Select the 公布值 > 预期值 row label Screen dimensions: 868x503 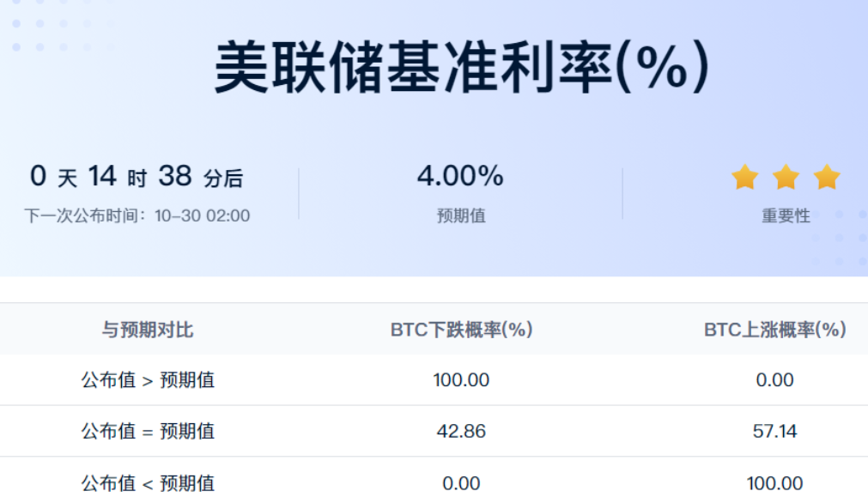tap(148, 380)
